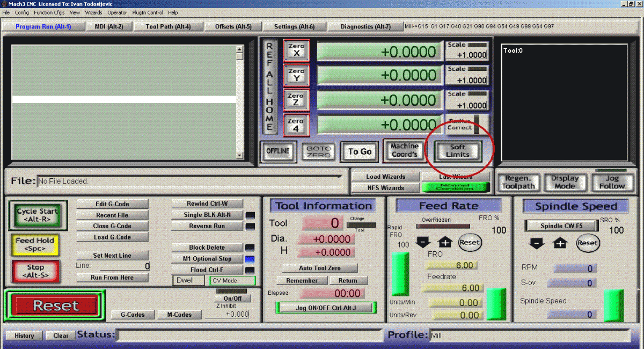Toggle Machine Coord's display
This screenshot has height=349, width=644.
[404, 150]
